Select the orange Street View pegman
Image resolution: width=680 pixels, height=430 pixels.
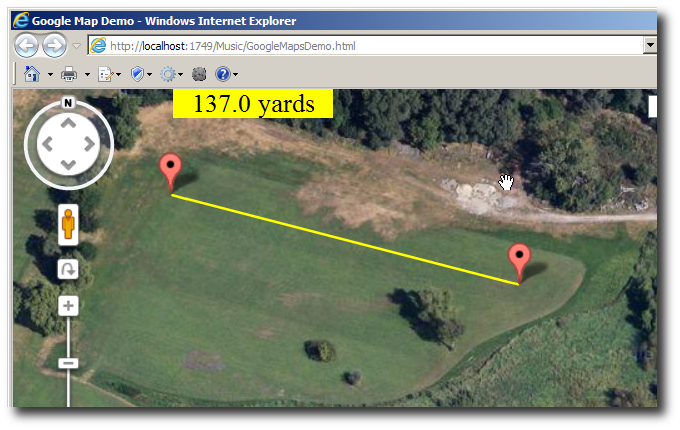coord(68,225)
